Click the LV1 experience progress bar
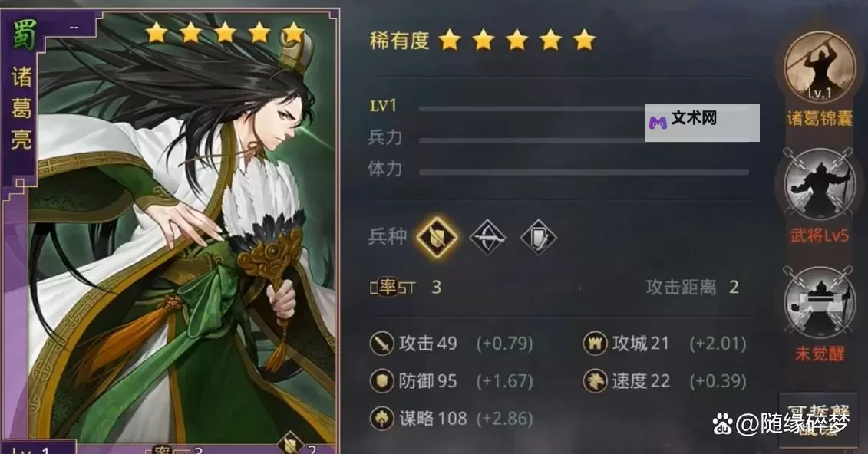Viewport: 868px width, 454px height. [583, 109]
